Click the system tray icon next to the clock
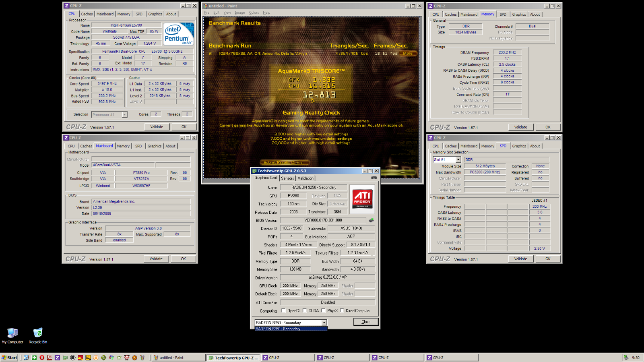644x362 pixels. pyautogui.click(x=626, y=358)
